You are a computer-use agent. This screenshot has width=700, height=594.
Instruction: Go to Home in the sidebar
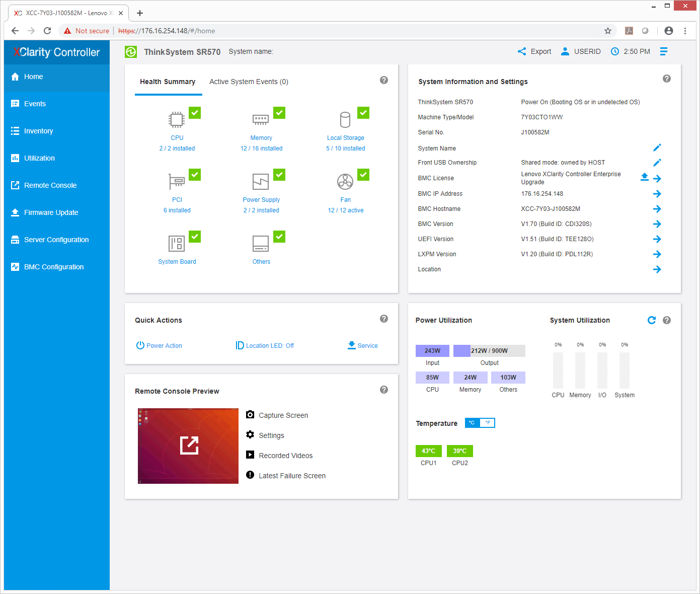tap(57, 77)
